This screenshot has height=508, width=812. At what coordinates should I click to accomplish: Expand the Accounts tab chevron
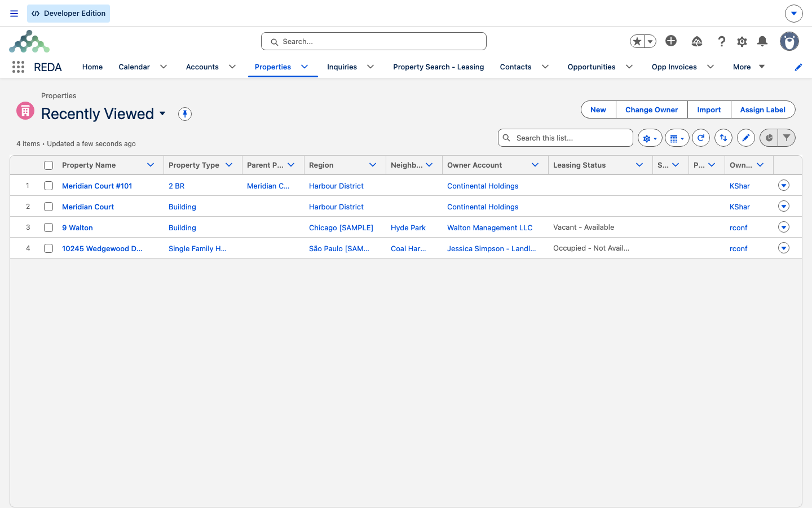tap(232, 67)
